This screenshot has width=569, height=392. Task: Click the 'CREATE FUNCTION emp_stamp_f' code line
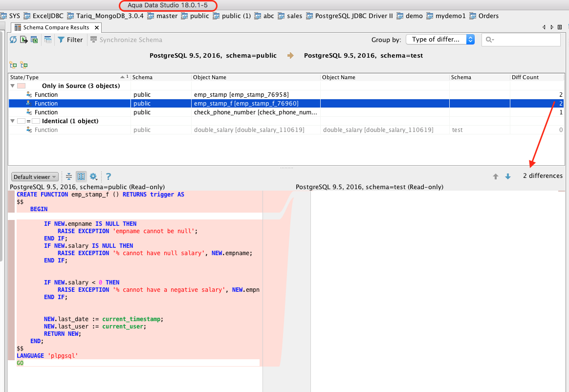click(x=100, y=195)
